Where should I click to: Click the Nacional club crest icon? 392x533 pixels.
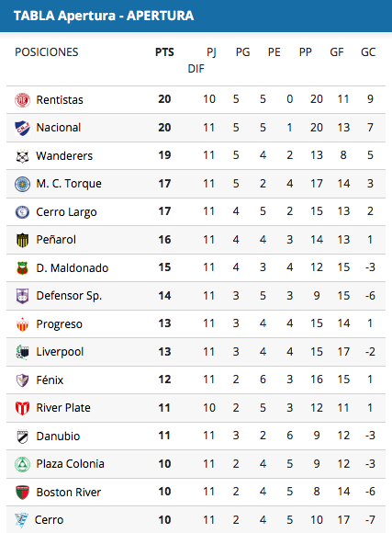coord(22,128)
